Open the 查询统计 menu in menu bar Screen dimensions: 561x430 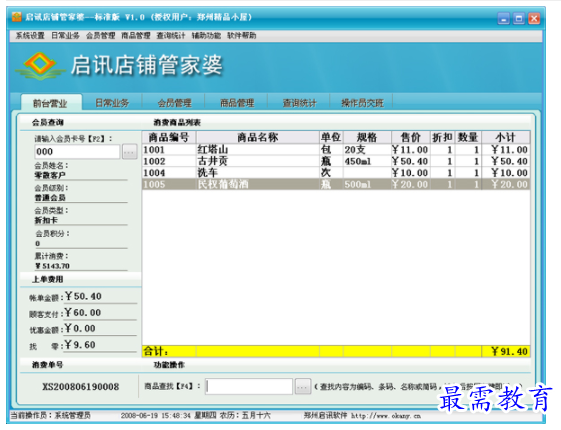171,36
